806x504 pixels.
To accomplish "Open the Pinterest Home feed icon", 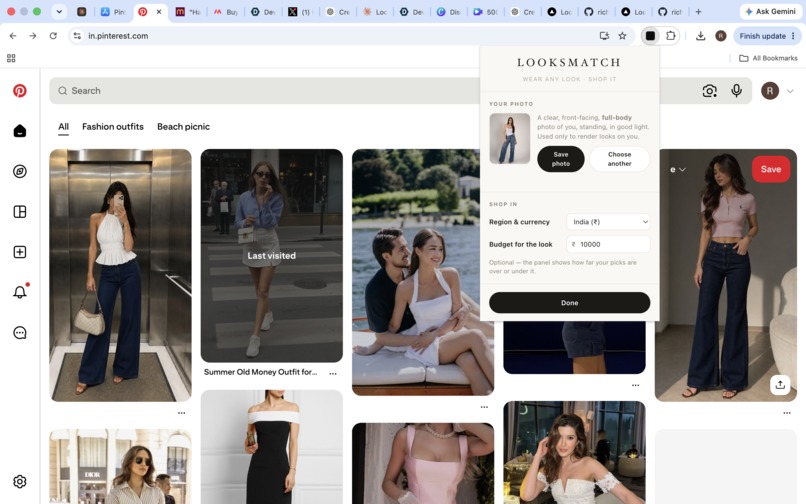I will tap(20, 131).
